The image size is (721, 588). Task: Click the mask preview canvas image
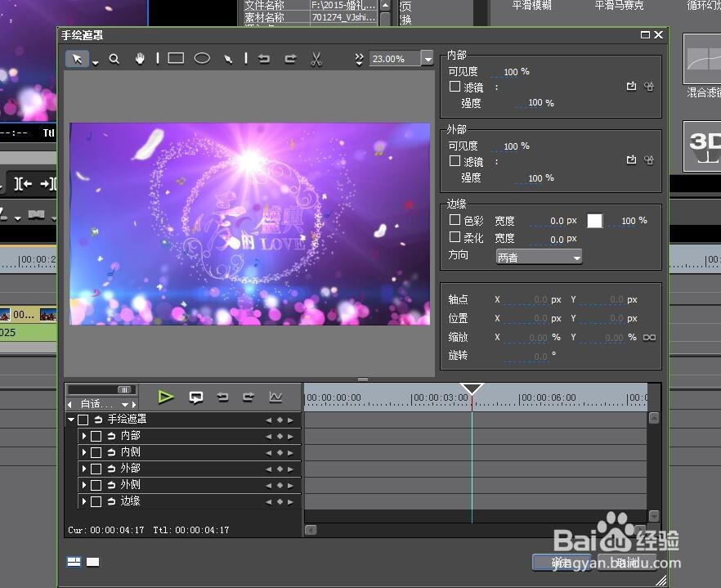249,224
